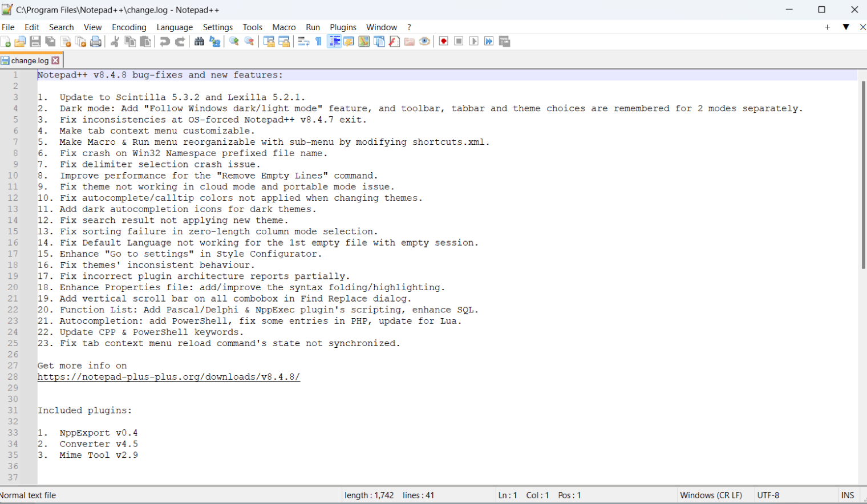Click the vertical scrollbar thumb
The height and width of the screenshot is (504, 867).
[x=864, y=174]
